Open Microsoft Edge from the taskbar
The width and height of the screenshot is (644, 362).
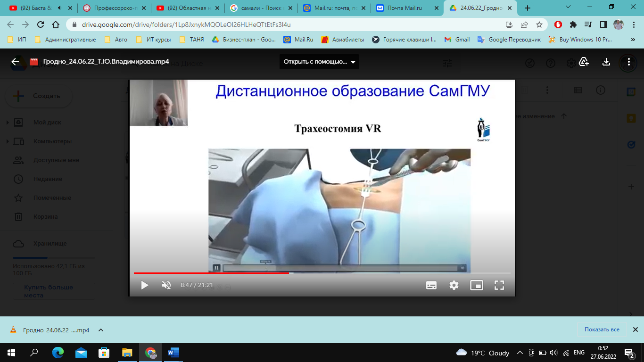(x=58, y=353)
